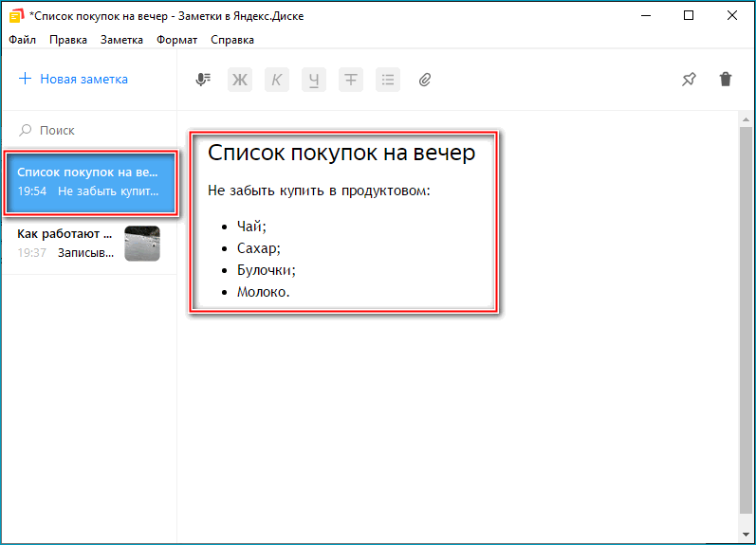Click the line Не забыть купить в продуктовом
Viewport: 756px width, 545px height.
coord(319,191)
